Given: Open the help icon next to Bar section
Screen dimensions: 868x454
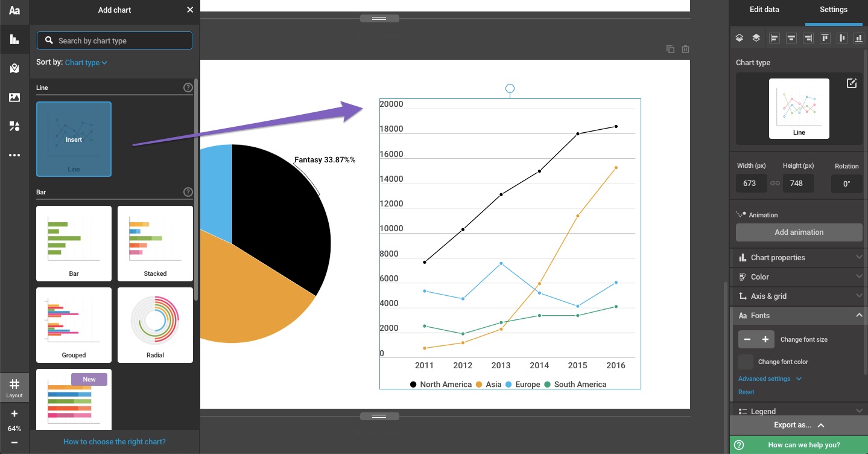Looking at the screenshot, I should [188, 192].
